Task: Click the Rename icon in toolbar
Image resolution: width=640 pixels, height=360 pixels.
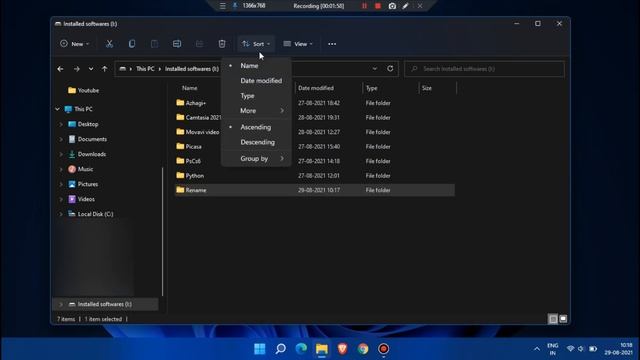Action: pyautogui.click(x=177, y=44)
